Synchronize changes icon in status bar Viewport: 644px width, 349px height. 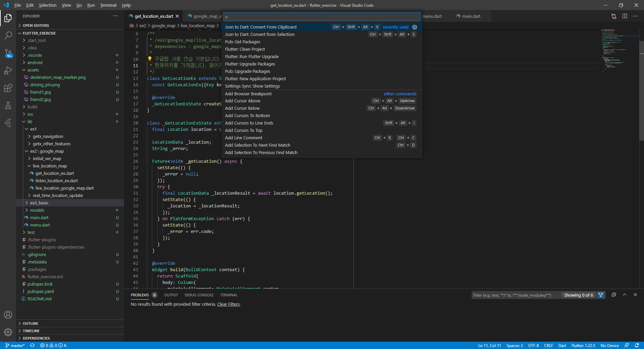pos(33,345)
